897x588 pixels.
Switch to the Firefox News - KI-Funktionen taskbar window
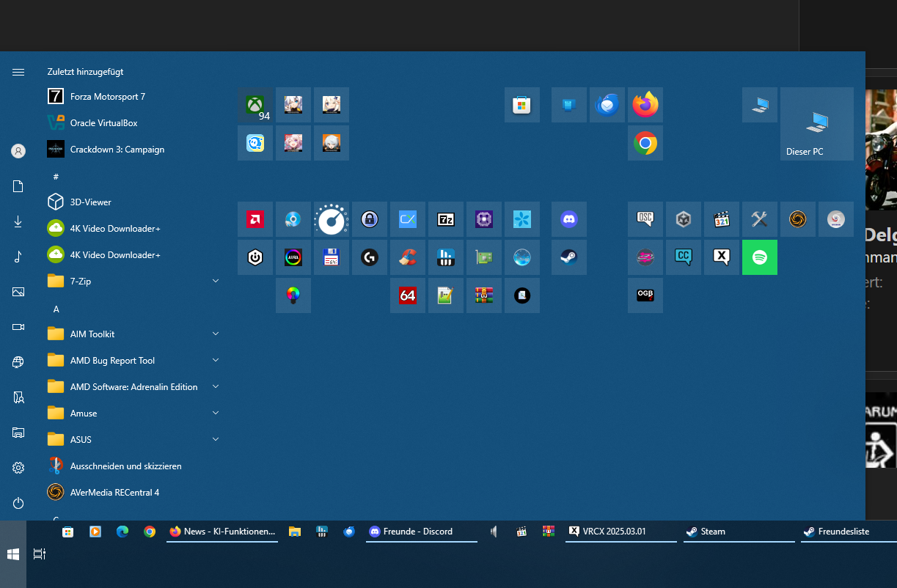tap(222, 532)
